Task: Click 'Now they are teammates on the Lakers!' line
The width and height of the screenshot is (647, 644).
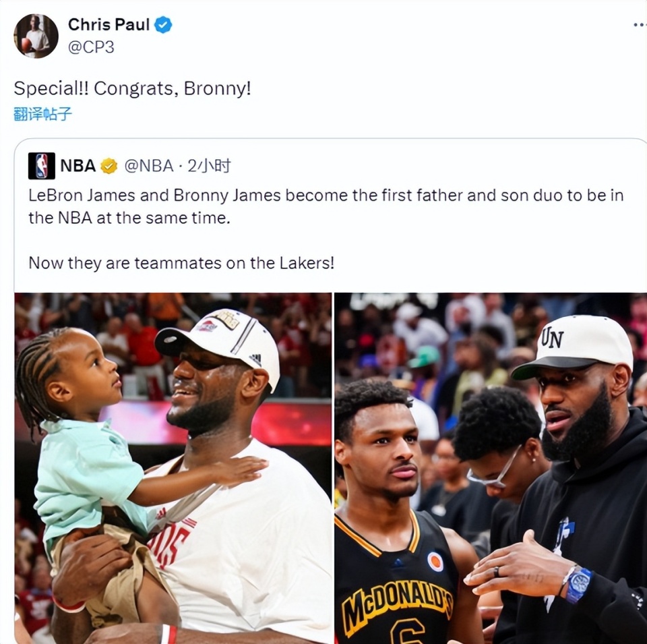Action: [181, 263]
